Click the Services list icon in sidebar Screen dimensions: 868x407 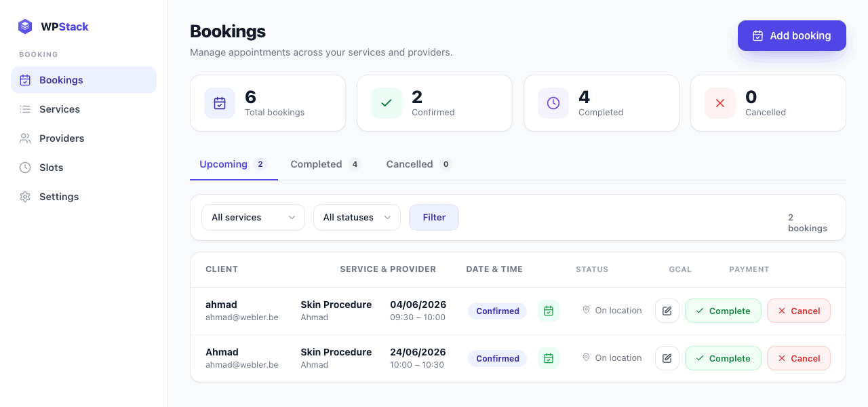tap(25, 109)
